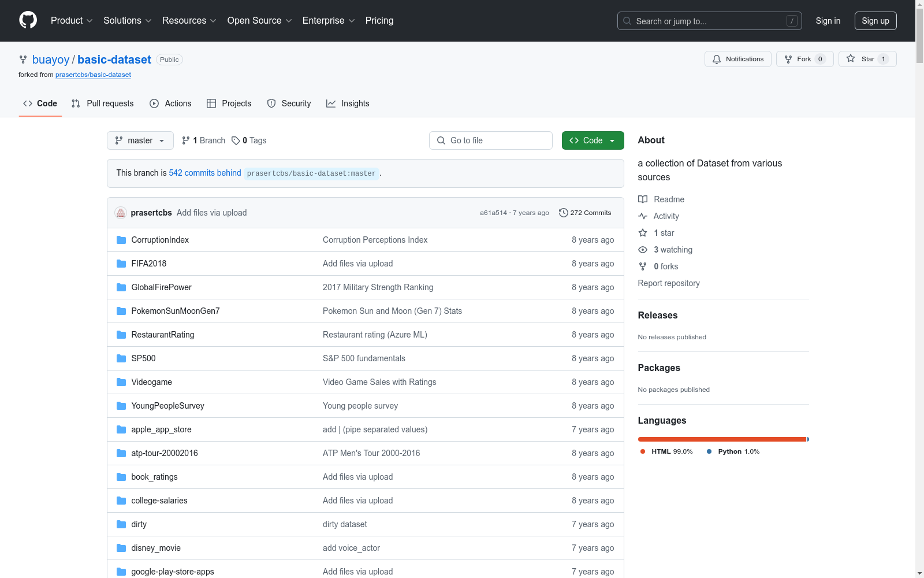Click the dirty folder icon
The width and height of the screenshot is (924, 578).
pyautogui.click(x=121, y=524)
